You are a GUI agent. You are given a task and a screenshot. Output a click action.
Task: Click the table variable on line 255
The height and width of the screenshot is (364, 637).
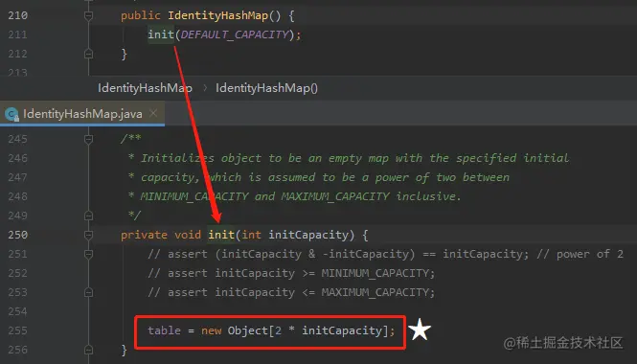[164, 330]
